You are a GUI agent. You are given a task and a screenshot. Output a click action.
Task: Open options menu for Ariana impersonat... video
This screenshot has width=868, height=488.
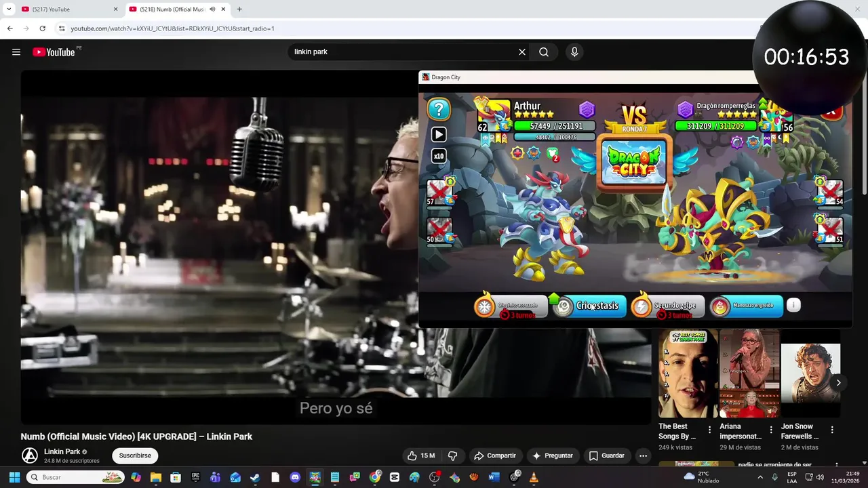(x=771, y=430)
